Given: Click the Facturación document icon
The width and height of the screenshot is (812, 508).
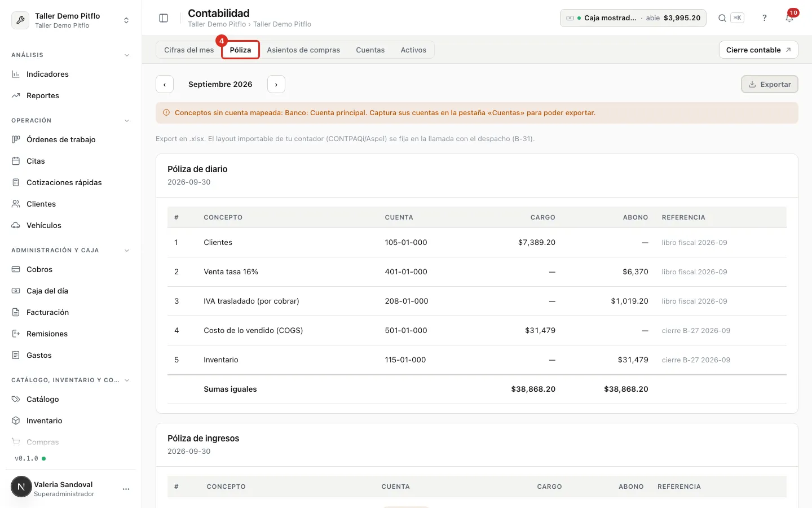Looking at the screenshot, I should pyautogui.click(x=16, y=312).
